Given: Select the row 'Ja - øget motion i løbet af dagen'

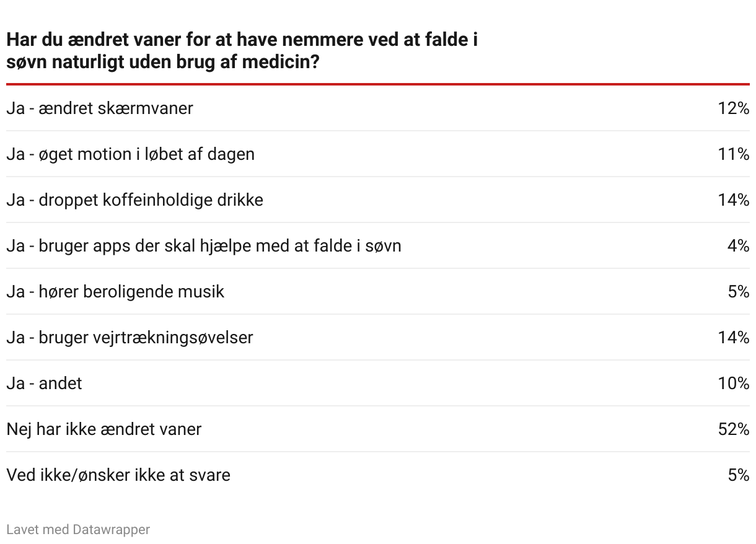Looking at the screenshot, I should (378, 154).
